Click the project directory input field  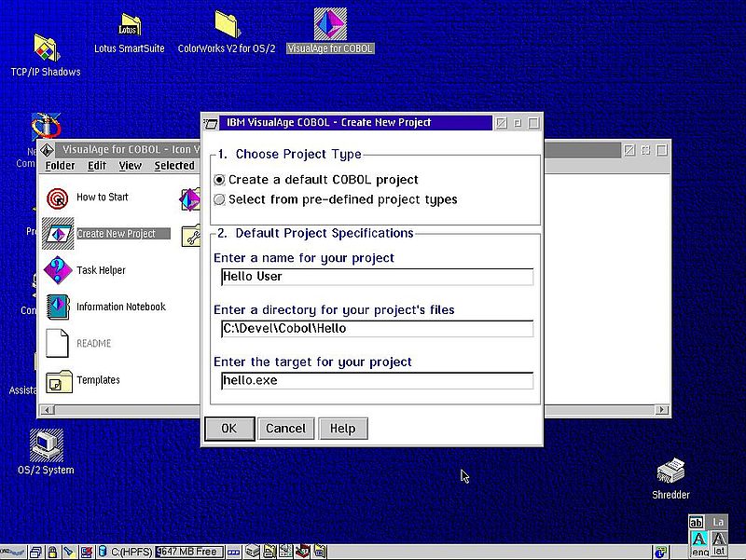point(377,329)
